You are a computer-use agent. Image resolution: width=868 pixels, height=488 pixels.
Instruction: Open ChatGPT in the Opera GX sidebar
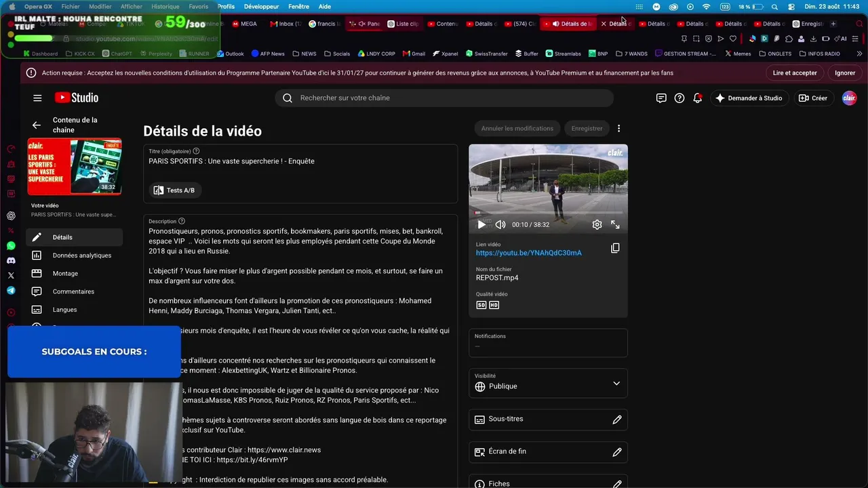click(x=11, y=216)
